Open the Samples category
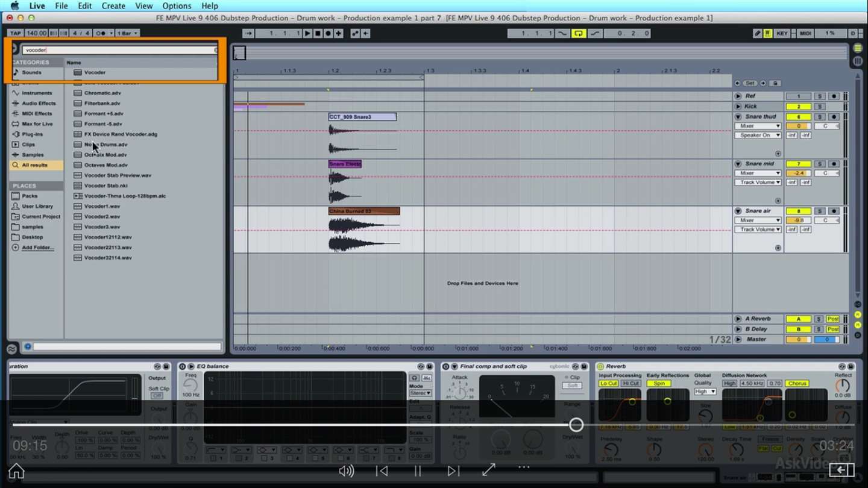Screen dimensions: 868x488 point(33,155)
